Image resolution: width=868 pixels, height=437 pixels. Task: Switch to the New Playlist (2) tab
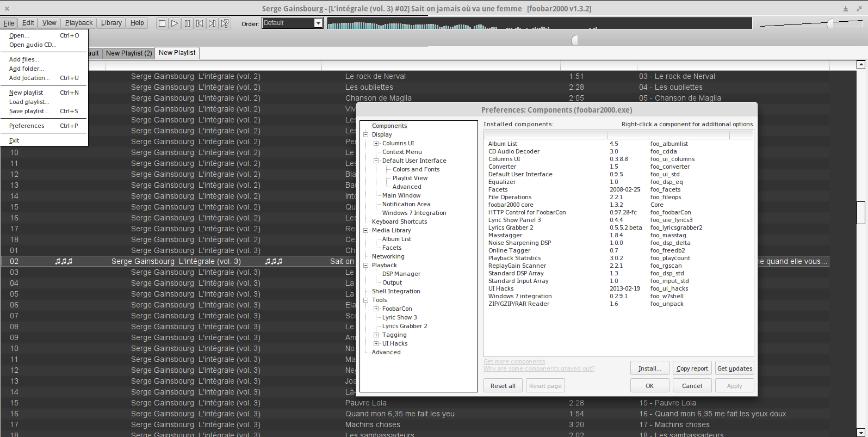129,53
